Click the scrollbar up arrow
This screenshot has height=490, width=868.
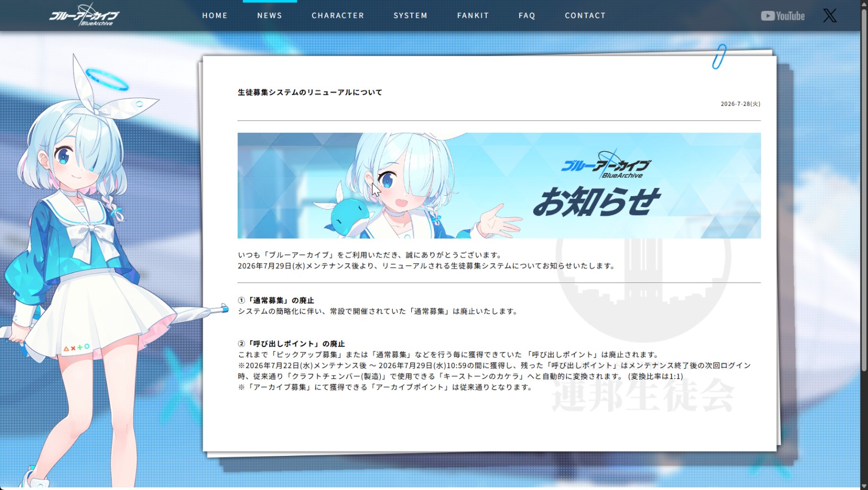coord(864,4)
